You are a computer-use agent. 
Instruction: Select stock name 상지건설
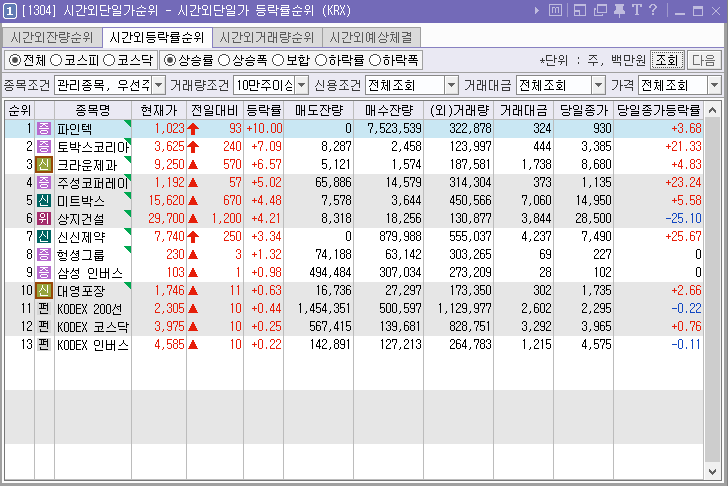tap(81, 219)
